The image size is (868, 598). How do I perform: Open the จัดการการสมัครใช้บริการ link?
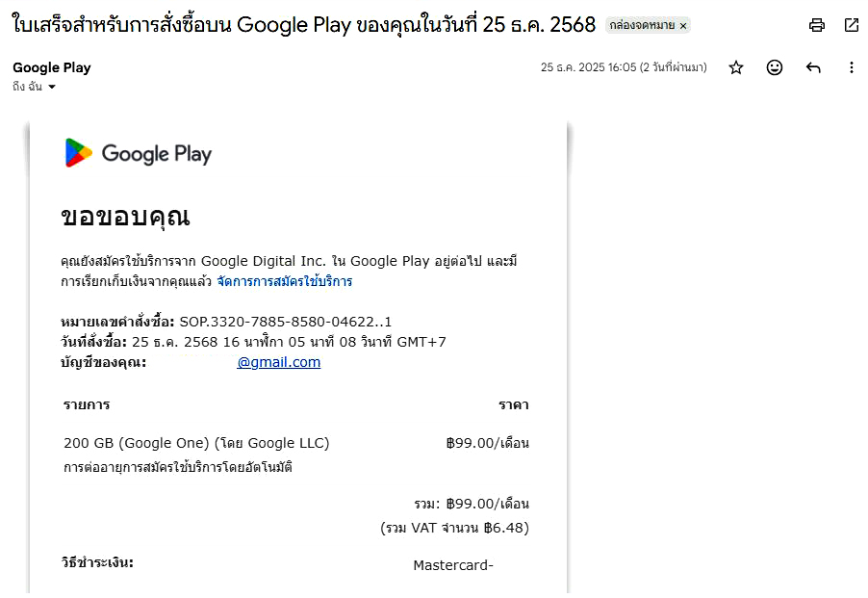click(x=284, y=282)
